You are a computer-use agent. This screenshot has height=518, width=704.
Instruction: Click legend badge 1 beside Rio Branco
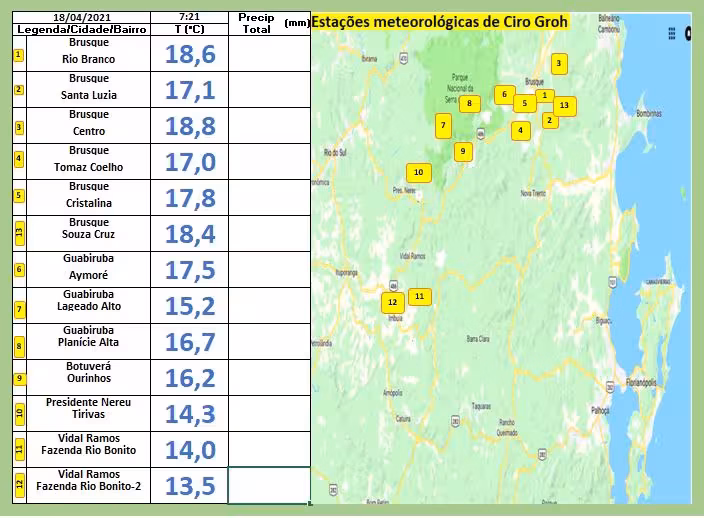point(18,54)
